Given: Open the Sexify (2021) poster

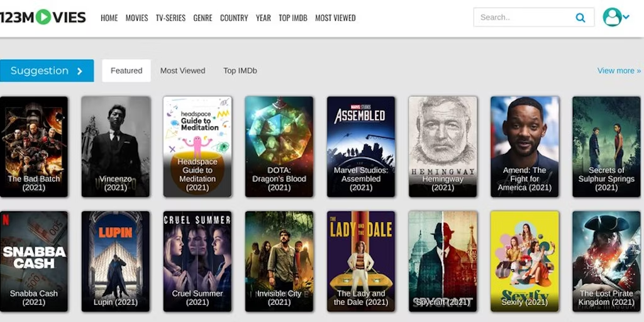Looking at the screenshot, I should point(525,261).
